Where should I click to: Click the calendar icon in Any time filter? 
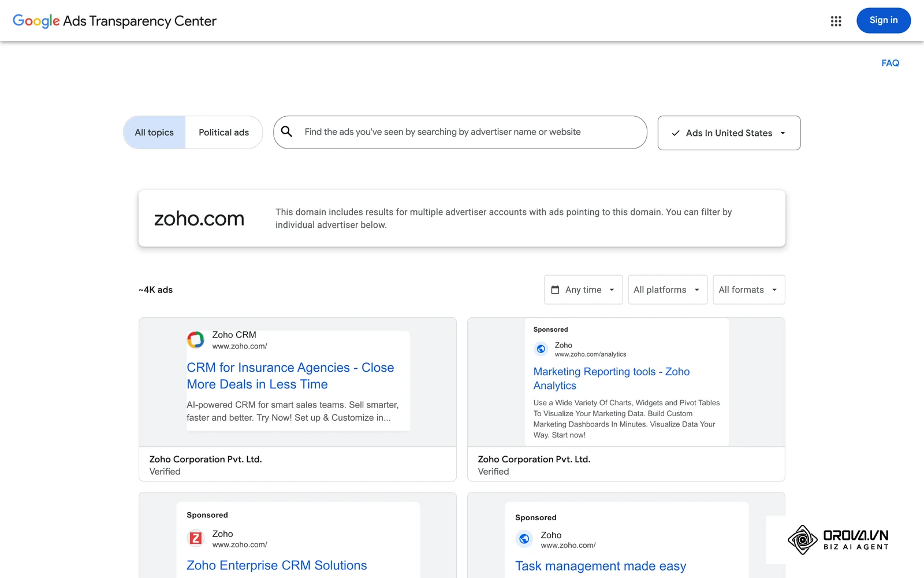click(x=555, y=290)
